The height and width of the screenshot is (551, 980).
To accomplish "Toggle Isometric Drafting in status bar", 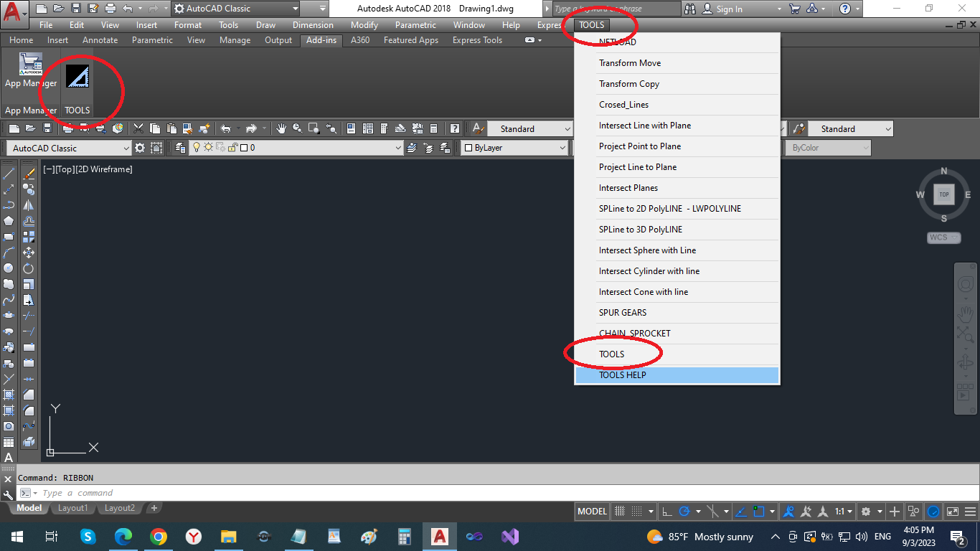I will (713, 512).
